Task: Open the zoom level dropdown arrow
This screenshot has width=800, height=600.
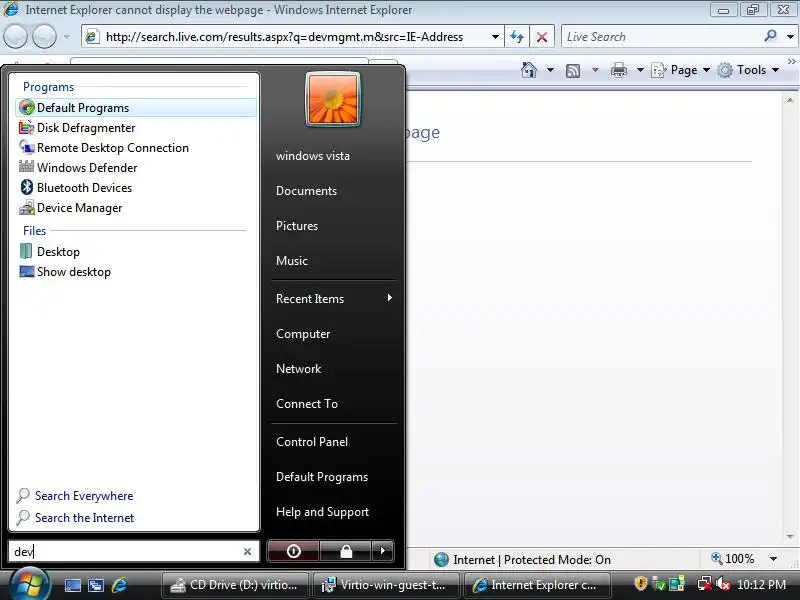Action: point(773,559)
